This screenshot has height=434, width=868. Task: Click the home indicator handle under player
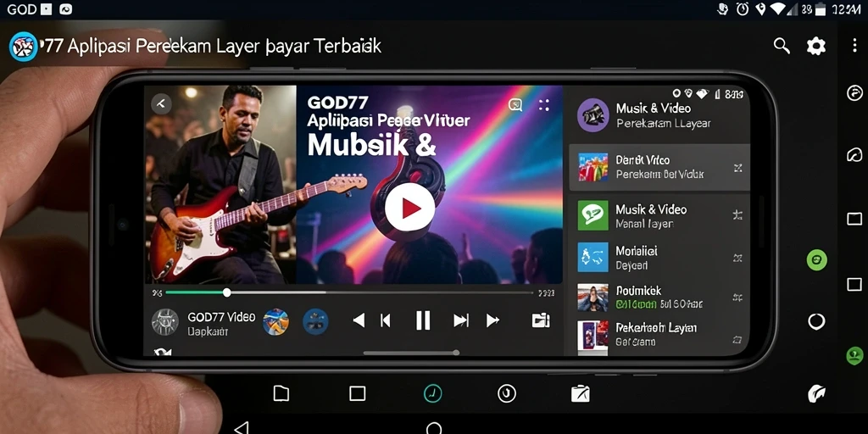(411, 353)
